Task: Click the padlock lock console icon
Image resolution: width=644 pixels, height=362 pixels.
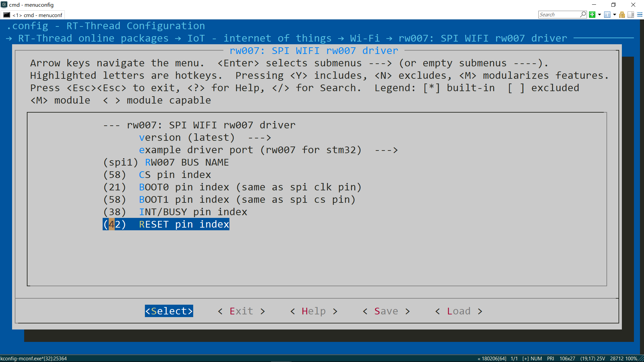Action: coord(622,15)
